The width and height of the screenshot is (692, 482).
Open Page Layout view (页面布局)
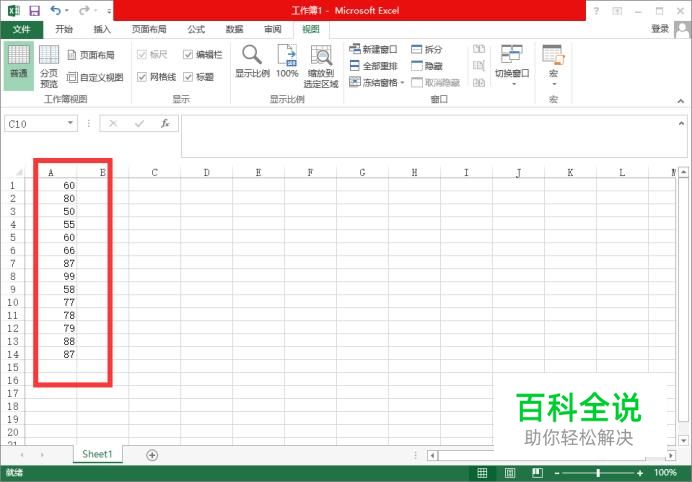91,55
